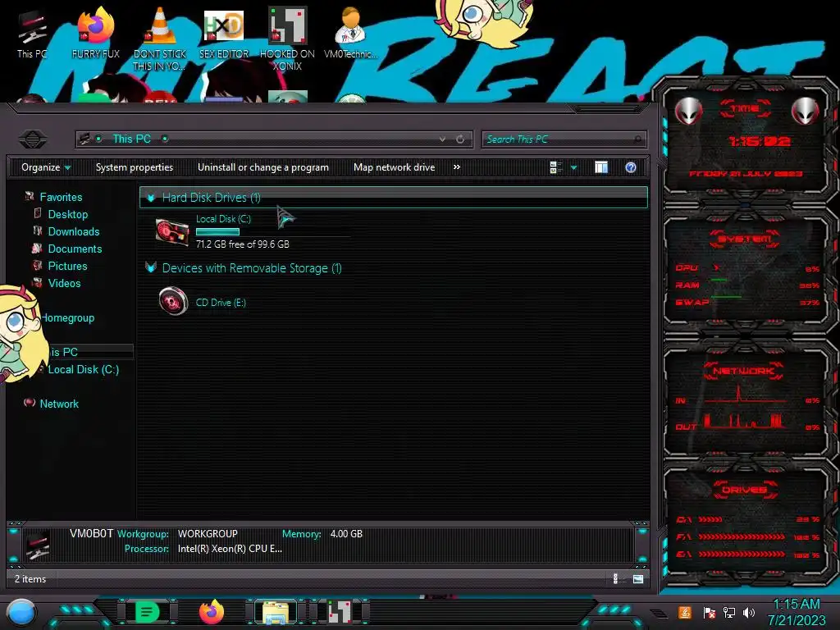This screenshot has width=840, height=630.
Task: Click the Intel(R) Xeon(R) CPU processor text
Action: 230,549
